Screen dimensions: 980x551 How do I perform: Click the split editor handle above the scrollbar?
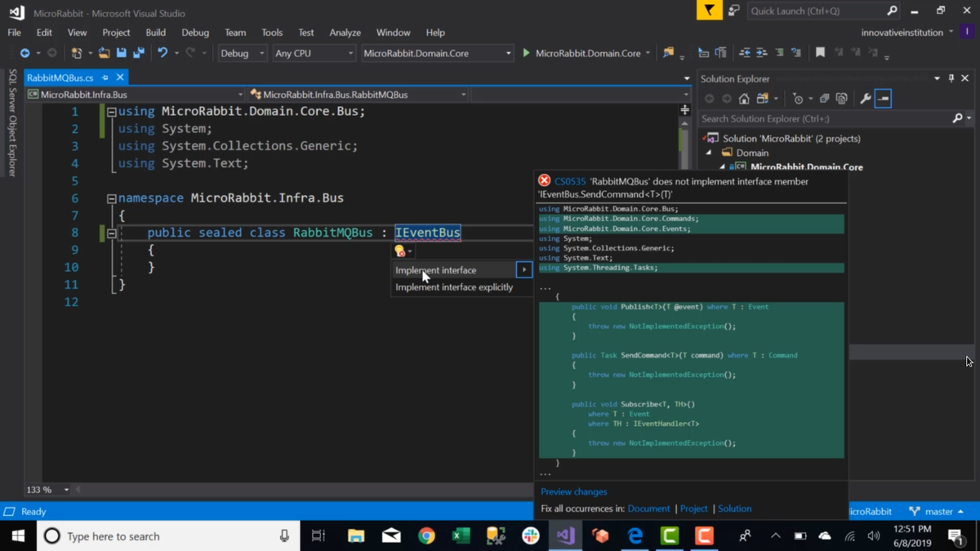(x=684, y=109)
